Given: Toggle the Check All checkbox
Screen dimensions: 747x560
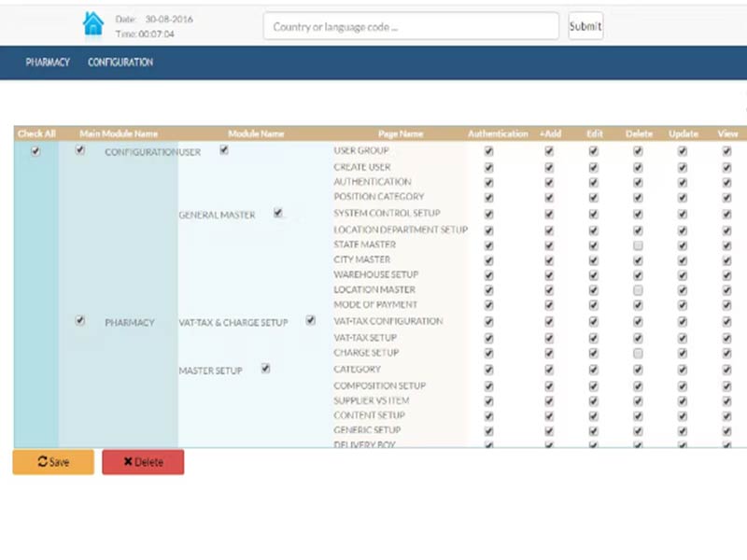Looking at the screenshot, I should (36, 151).
